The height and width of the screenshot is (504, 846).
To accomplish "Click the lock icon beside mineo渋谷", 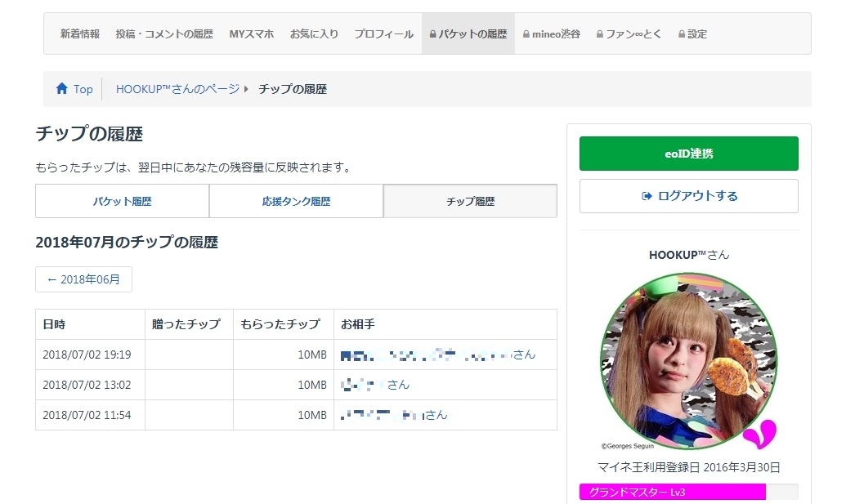I will tap(526, 35).
